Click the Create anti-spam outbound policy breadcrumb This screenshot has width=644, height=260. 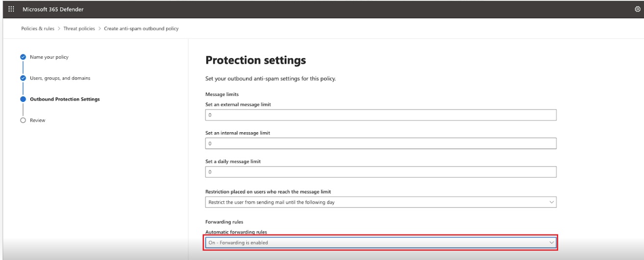[x=141, y=28]
